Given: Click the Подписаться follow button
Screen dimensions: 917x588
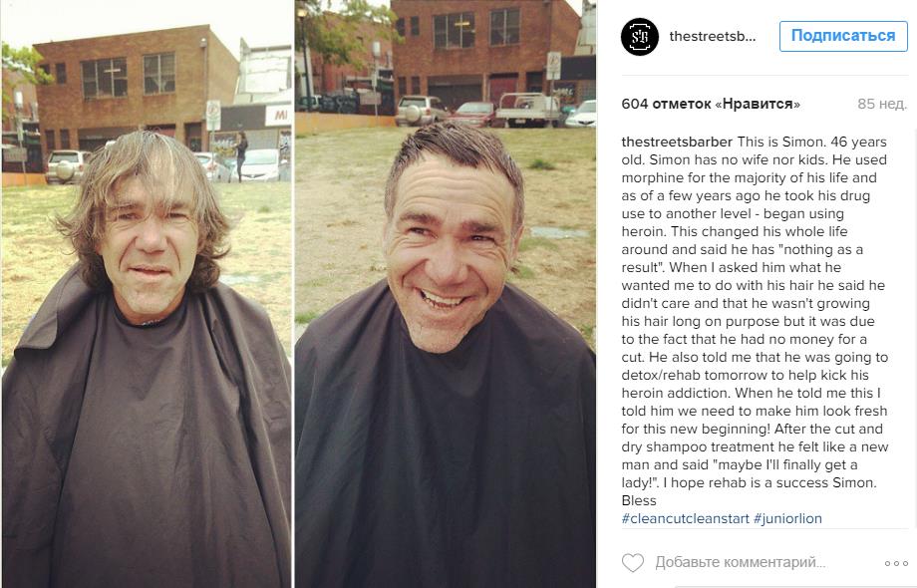Looking at the screenshot, I should [x=842, y=36].
